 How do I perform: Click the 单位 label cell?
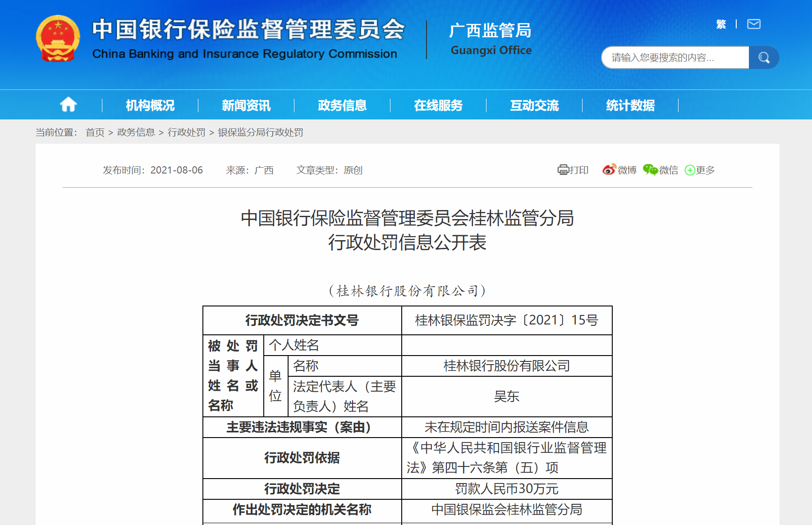(x=276, y=386)
